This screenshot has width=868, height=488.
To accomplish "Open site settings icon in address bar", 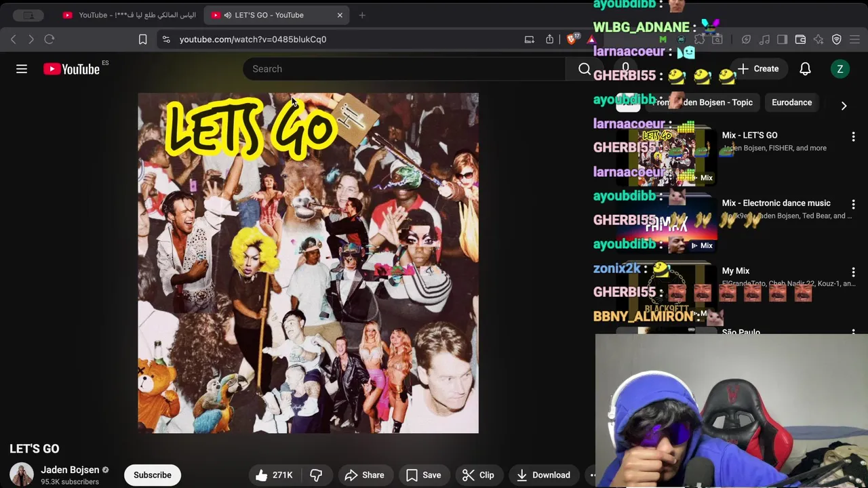I will pyautogui.click(x=166, y=39).
